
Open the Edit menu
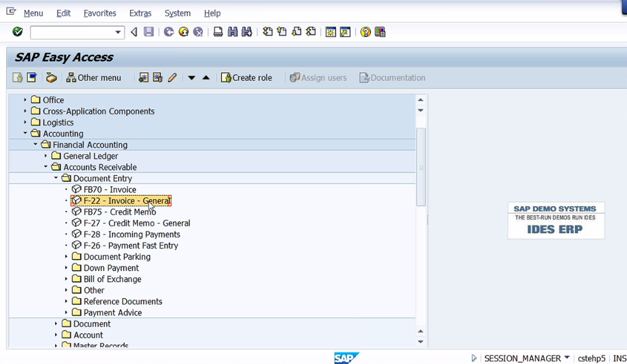[x=64, y=13]
